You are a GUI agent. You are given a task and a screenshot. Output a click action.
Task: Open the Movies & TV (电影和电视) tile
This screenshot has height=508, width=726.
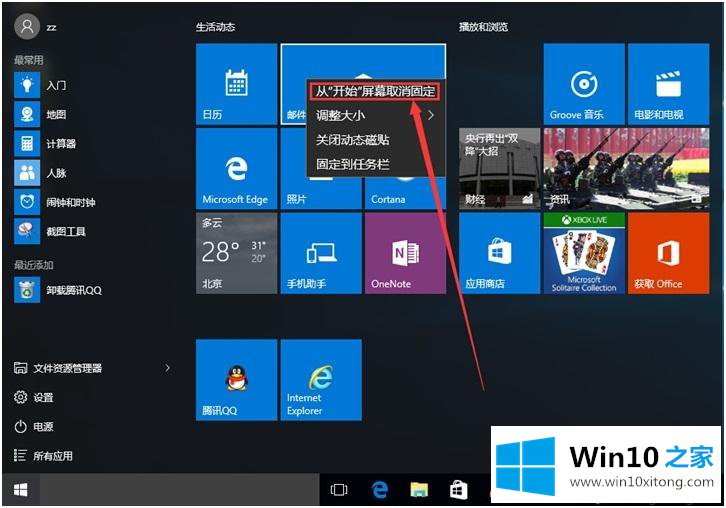pyautogui.click(x=668, y=84)
